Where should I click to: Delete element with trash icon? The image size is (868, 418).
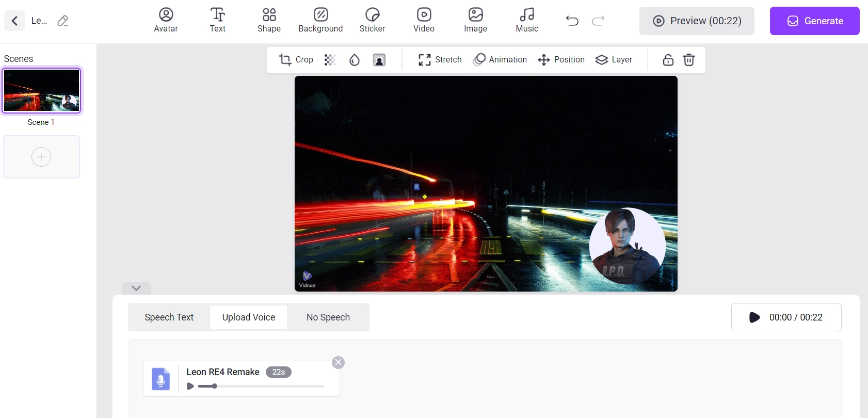pyautogui.click(x=689, y=60)
